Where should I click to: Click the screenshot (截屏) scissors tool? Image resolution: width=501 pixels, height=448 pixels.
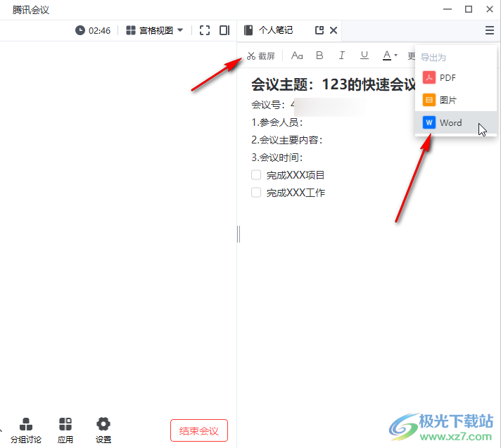pyautogui.click(x=261, y=56)
